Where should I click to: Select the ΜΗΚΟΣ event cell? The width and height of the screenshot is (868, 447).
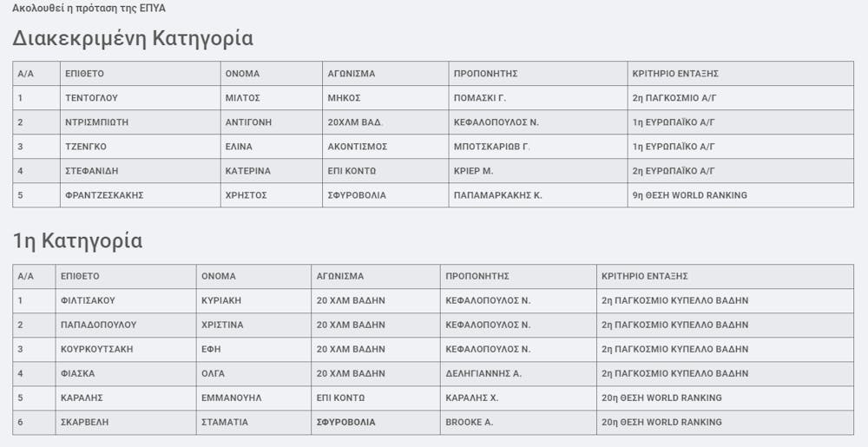point(344,98)
